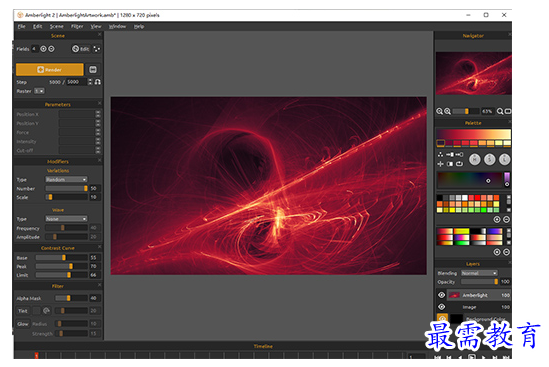Image resolution: width=549 pixels, height=367 pixels.
Task: Add a gradient preset with plus icon
Action: coord(497,252)
